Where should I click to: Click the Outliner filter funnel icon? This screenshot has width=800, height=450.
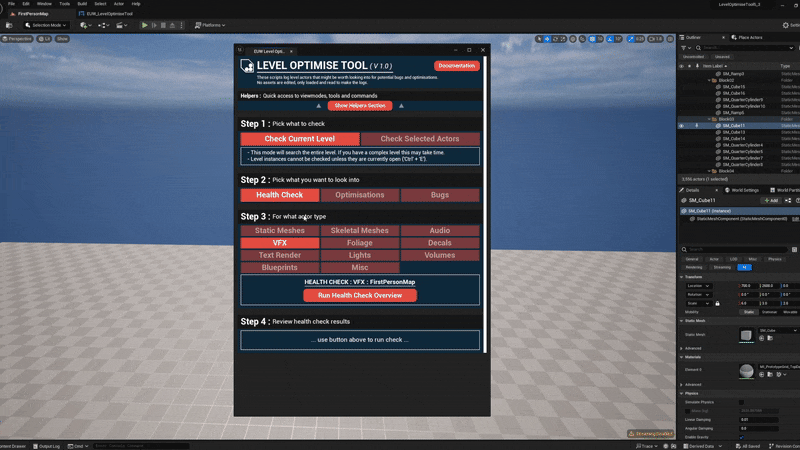[684, 48]
